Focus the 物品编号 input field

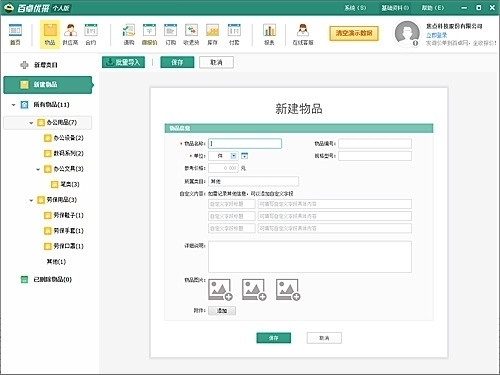(375, 144)
